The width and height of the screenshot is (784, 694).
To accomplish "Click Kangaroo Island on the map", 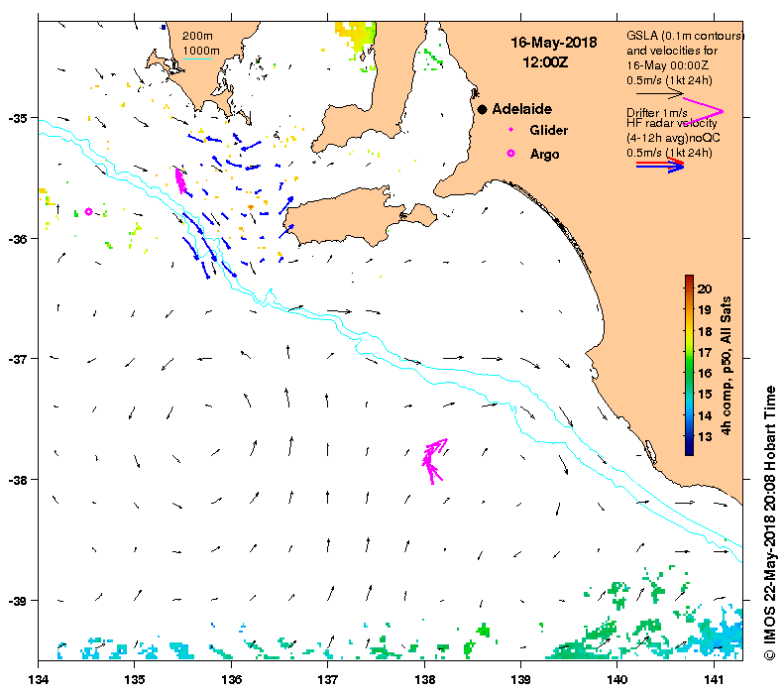I will 345,217.
